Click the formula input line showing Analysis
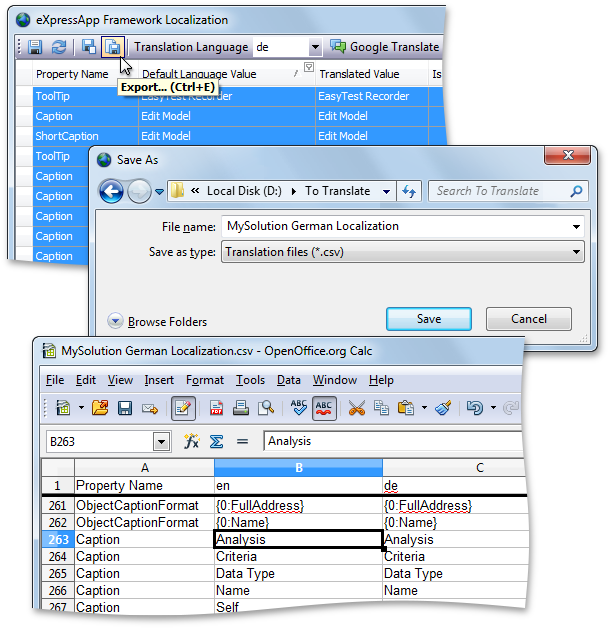Viewport: 611px width, 631px height. click(x=393, y=441)
